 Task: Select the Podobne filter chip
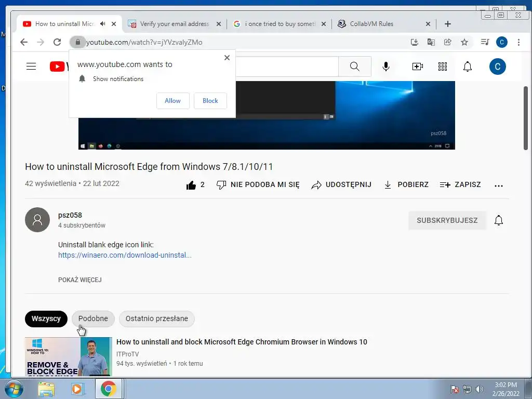pos(93,319)
